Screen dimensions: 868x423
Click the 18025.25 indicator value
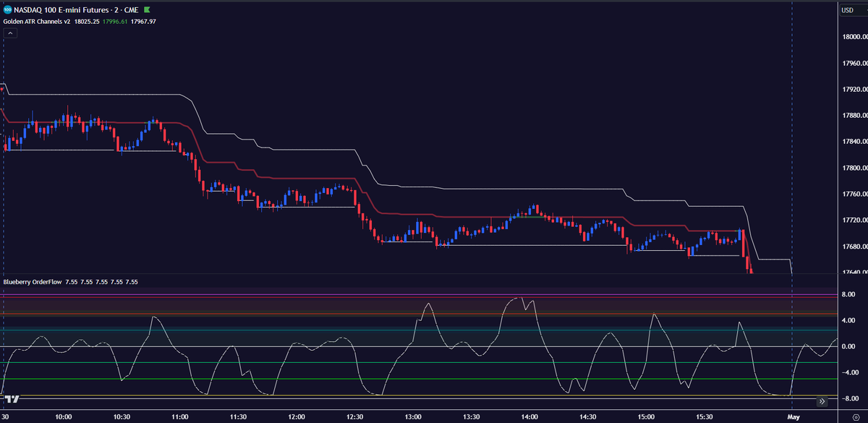tap(87, 22)
